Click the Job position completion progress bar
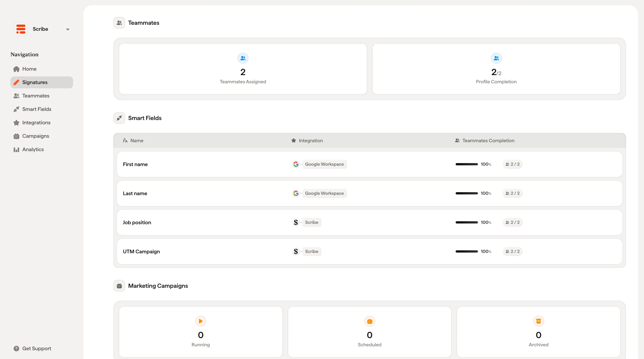644x359 pixels. click(x=466, y=222)
